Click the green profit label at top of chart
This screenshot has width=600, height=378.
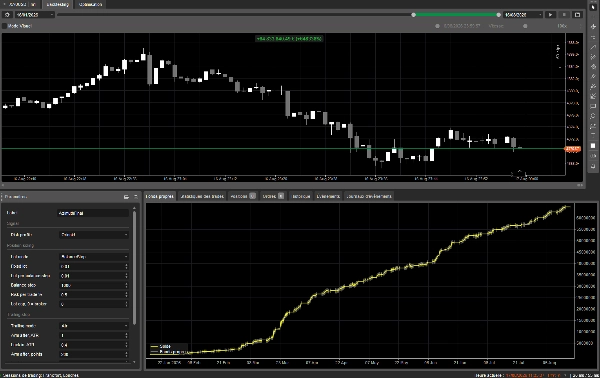(289, 39)
